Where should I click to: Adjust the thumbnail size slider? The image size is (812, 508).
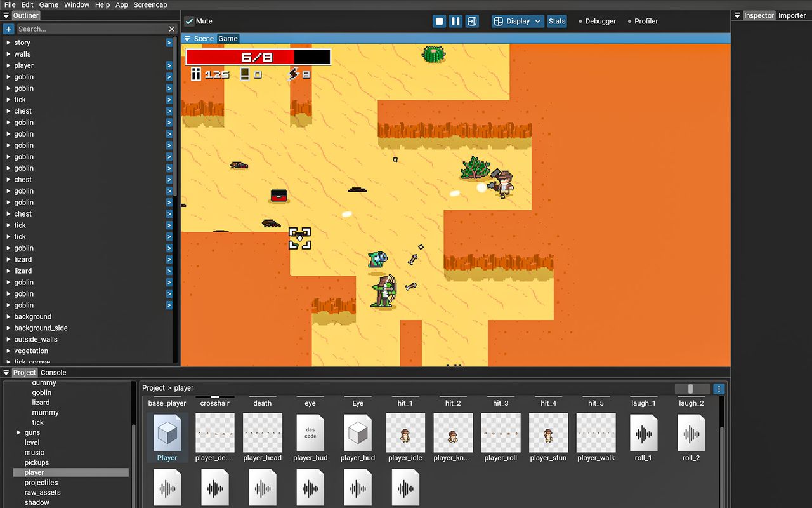pyautogui.click(x=690, y=389)
